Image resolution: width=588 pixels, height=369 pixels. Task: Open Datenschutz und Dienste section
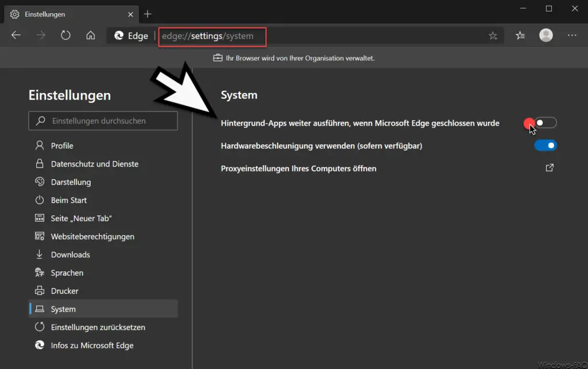(x=103, y=164)
